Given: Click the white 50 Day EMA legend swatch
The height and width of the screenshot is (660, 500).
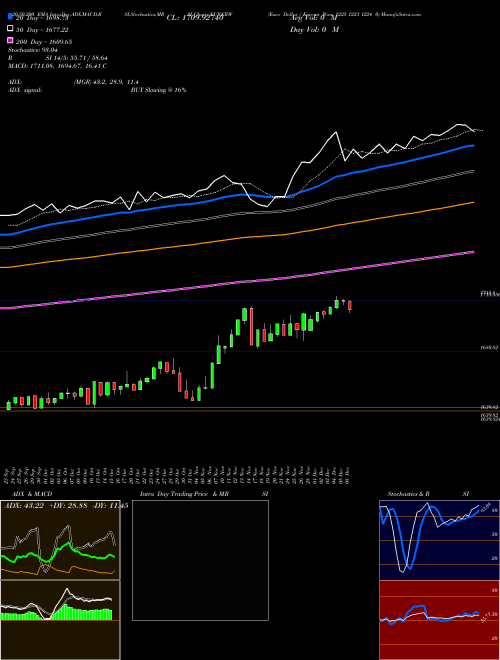Looking at the screenshot, I should click(x=10, y=29).
